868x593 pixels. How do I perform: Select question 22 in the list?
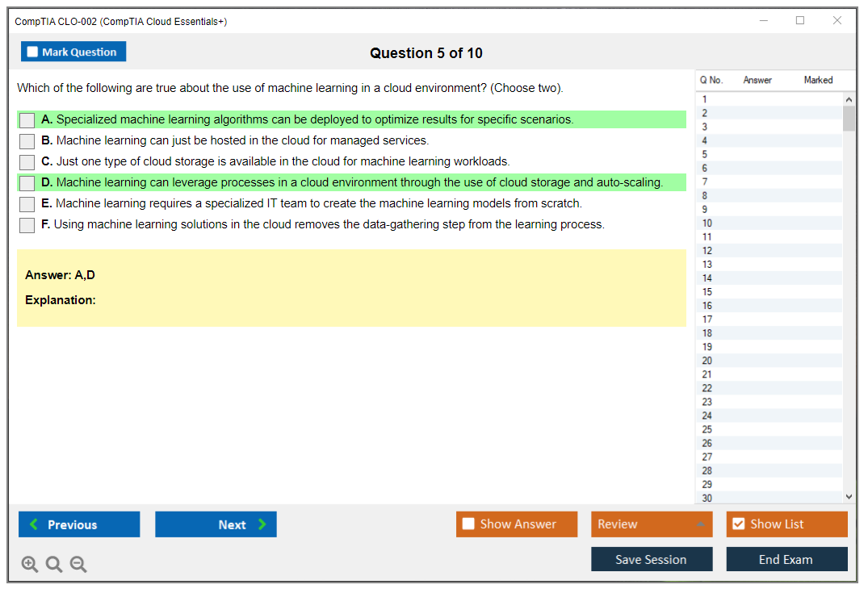707,388
